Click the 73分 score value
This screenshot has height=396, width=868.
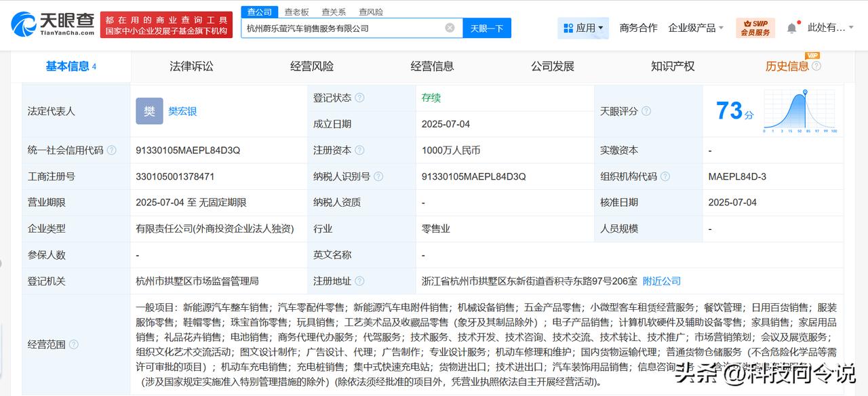click(734, 111)
